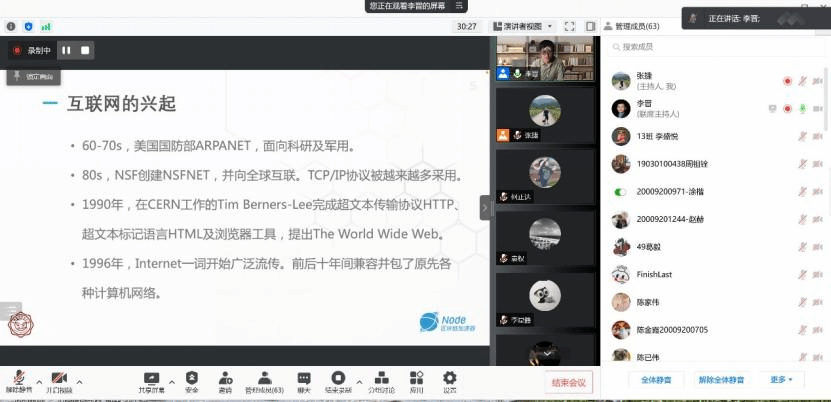831x402 pixels.
Task: Open the 管理成员(63) toolbar item
Action: tap(265, 378)
